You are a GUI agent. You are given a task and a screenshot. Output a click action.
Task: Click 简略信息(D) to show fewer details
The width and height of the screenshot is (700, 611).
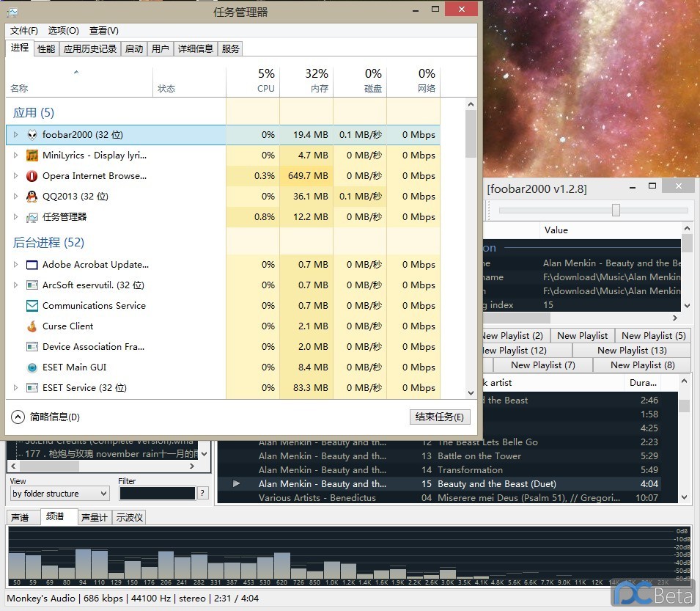pyautogui.click(x=54, y=417)
